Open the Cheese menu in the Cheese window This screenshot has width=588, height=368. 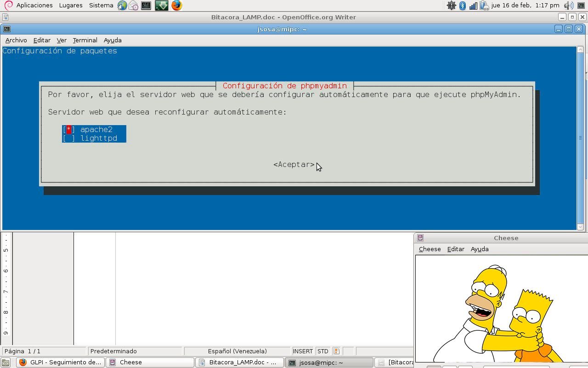pos(430,249)
